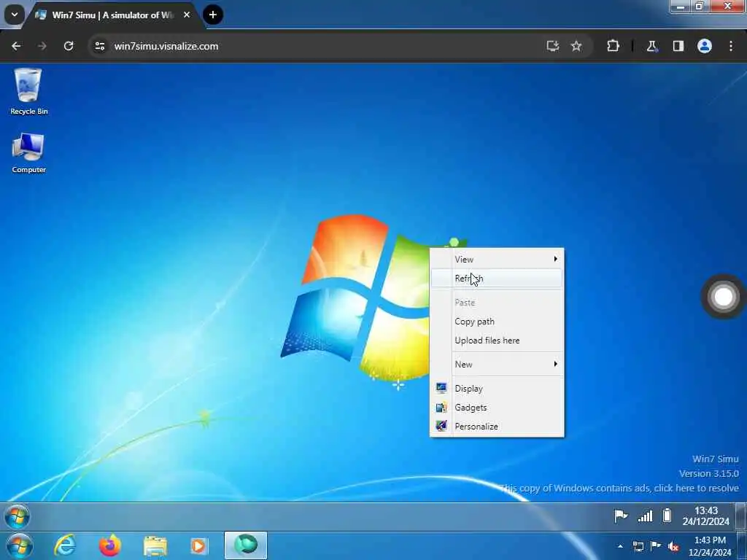The width and height of the screenshot is (747, 560).
Task: Expand the New submenu
Action: 497,365
